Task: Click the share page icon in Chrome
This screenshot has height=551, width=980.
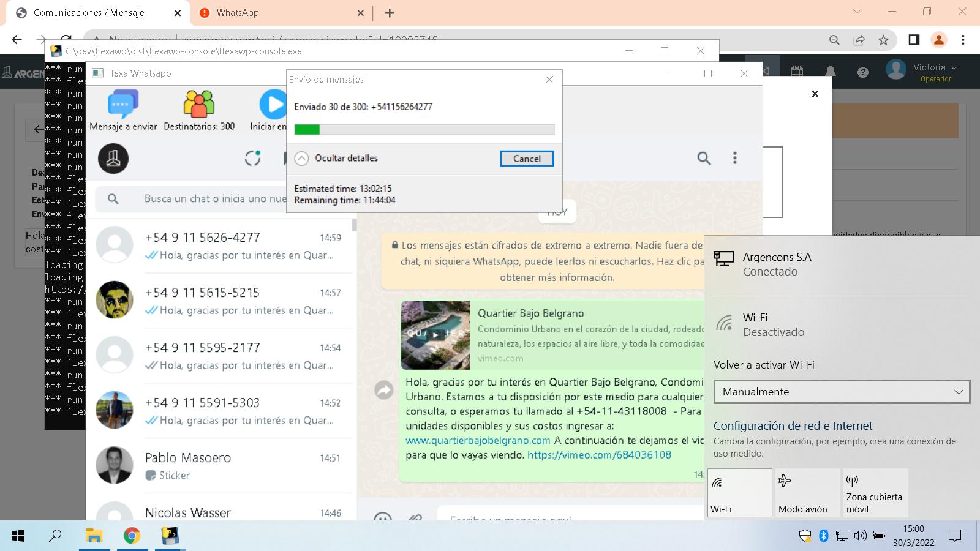Action: (859, 40)
